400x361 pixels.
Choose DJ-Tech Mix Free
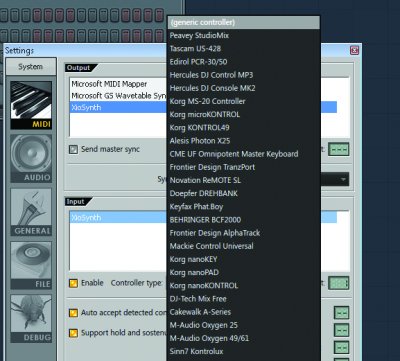click(243, 299)
